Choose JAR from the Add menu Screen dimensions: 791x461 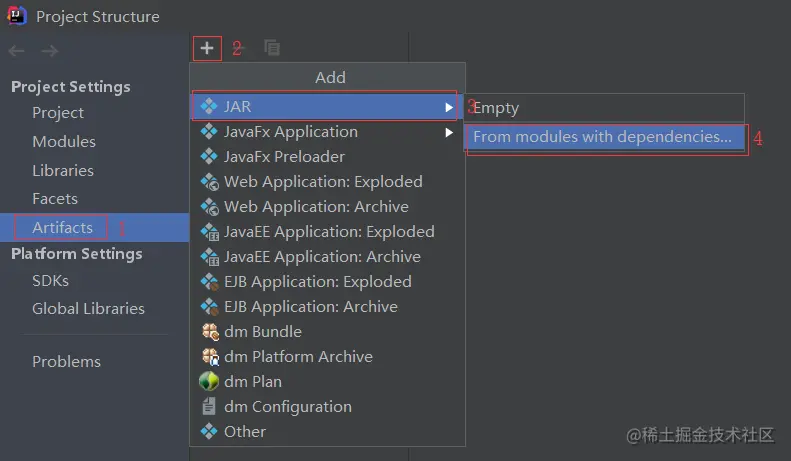[x=327, y=106]
